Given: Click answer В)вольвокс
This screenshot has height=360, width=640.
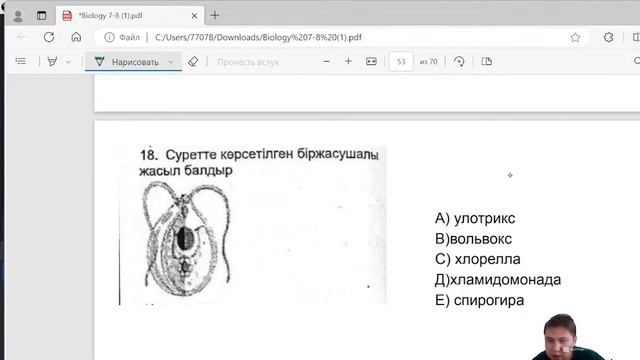Looking at the screenshot, I should click(x=473, y=239).
